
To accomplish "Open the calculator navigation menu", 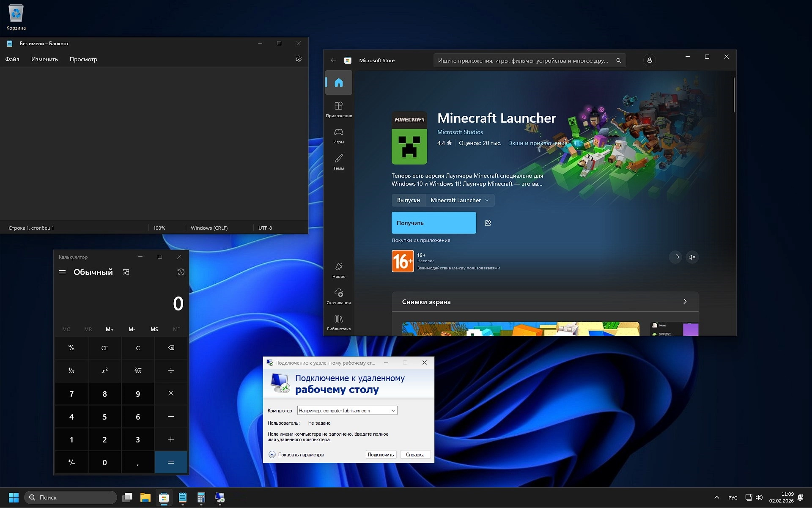I will (x=62, y=272).
